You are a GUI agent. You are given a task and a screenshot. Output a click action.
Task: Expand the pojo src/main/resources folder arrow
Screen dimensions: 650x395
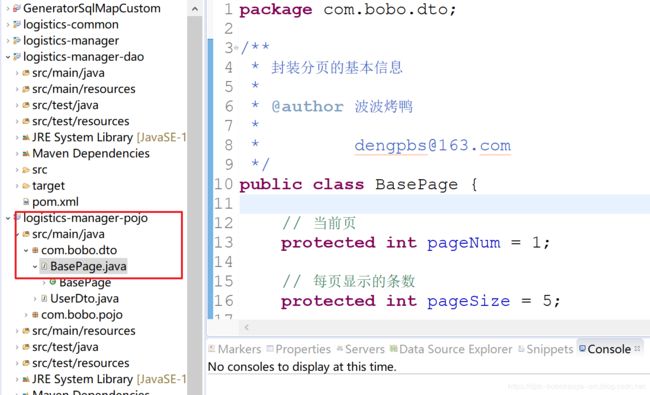pyautogui.click(x=17, y=331)
